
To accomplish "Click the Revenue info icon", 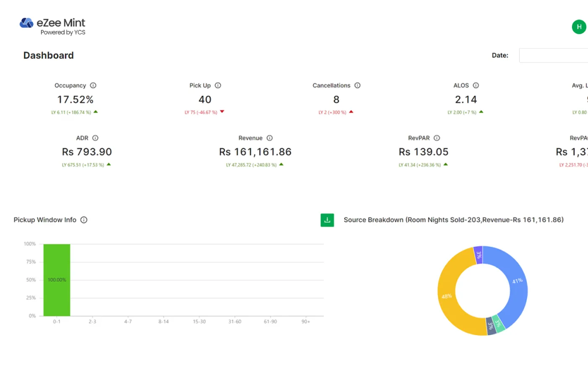I will (x=270, y=138).
